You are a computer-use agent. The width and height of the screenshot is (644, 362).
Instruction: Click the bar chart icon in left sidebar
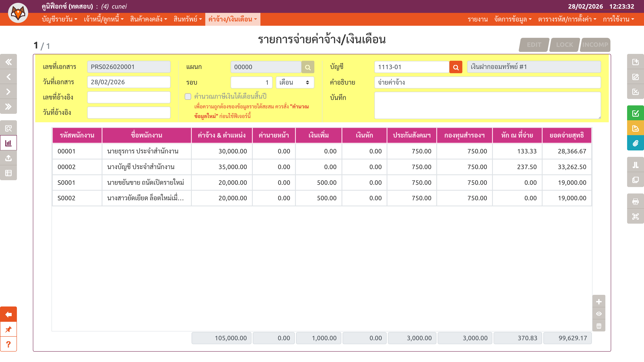click(x=8, y=143)
